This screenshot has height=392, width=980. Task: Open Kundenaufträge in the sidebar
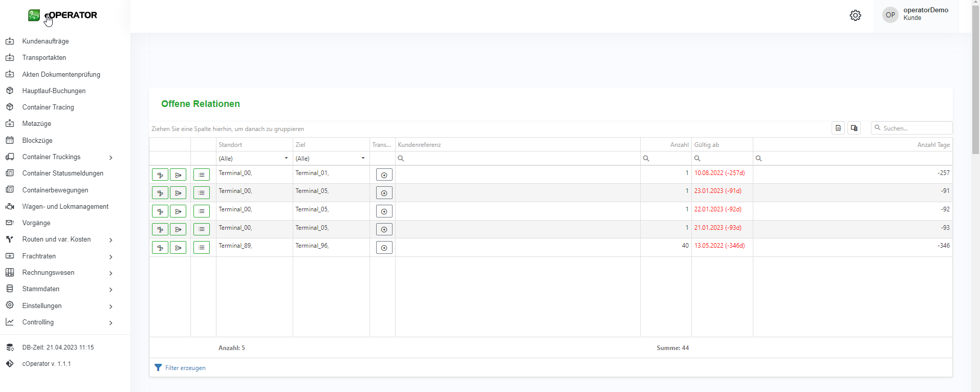[46, 41]
